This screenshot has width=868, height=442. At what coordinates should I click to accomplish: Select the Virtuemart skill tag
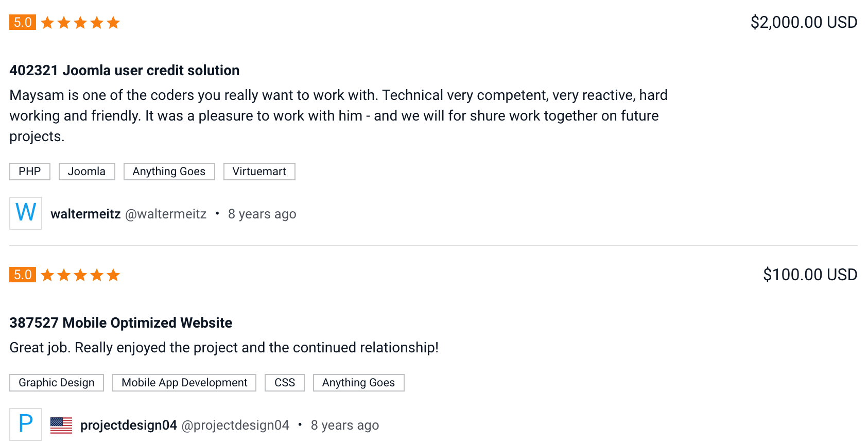[x=259, y=172]
